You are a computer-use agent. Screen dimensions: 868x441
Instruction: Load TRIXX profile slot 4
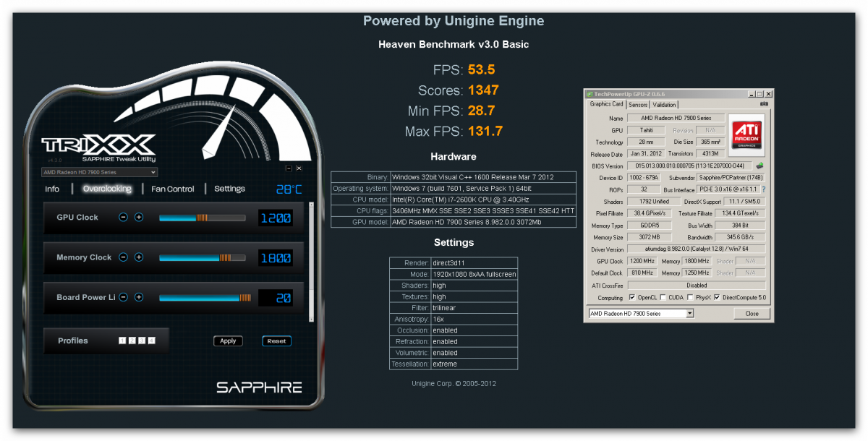point(151,341)
